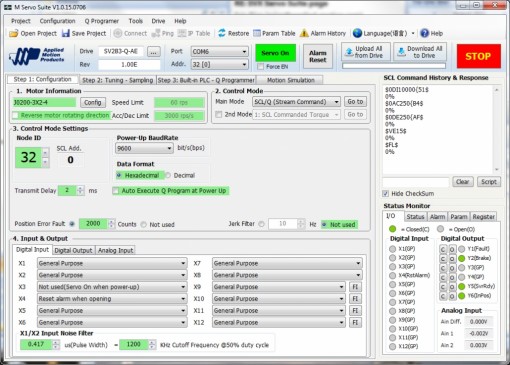Click the Applied Motion Products logo
This screenshot has height=365, width=510.
click(37, 56)
